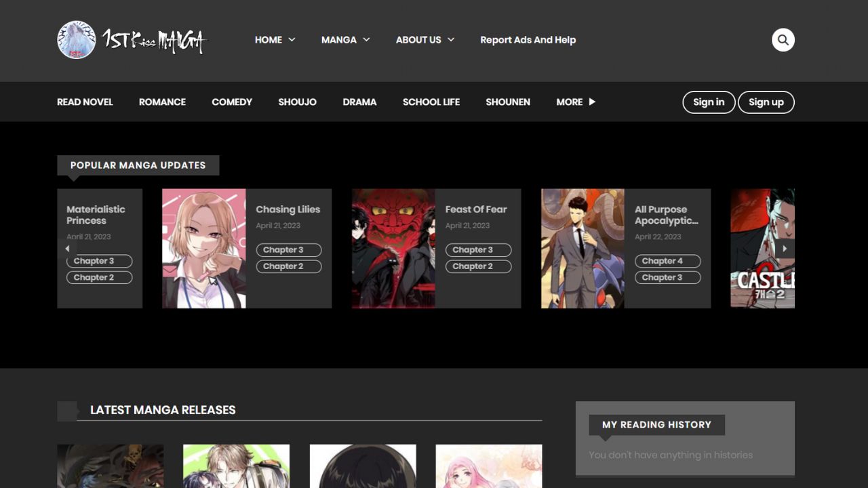This screenshot has height=488, width=868.
Task: Click the Sign in button
Action: coord(708,102)
